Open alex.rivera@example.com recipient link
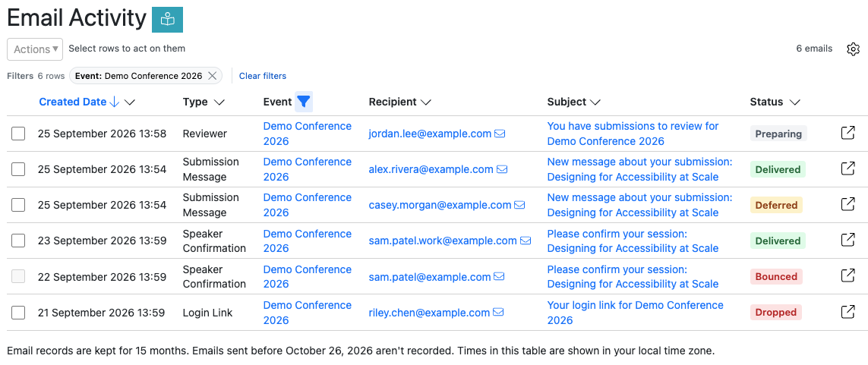The width and height of the screenshot is (868, 365). pos(431,169)
